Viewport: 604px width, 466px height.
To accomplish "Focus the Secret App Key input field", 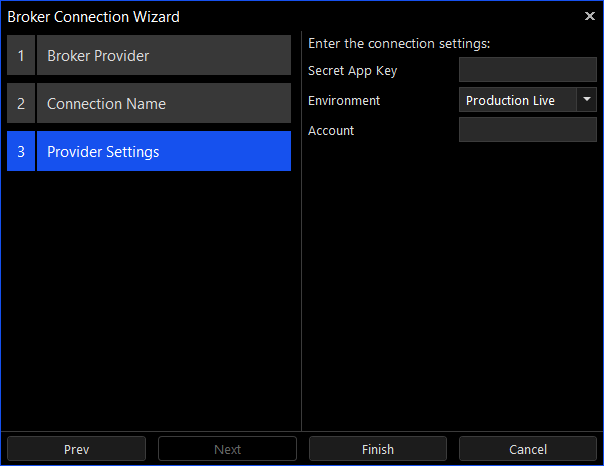I will point(528,70).
